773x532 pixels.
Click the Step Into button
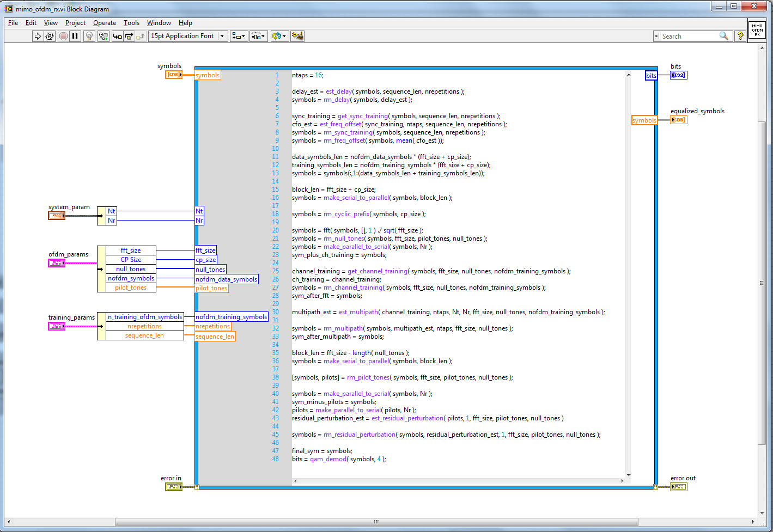coord(117,36)
